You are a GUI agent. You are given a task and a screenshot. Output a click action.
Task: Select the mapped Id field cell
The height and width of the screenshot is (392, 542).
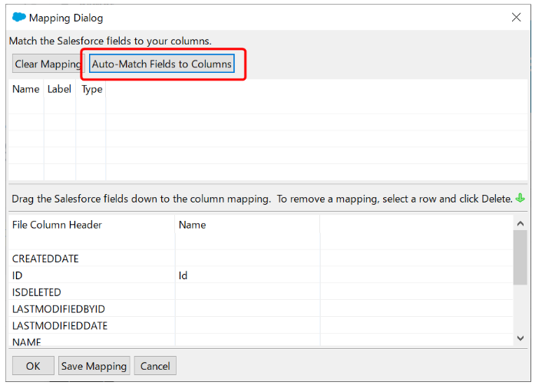(247, 275)
